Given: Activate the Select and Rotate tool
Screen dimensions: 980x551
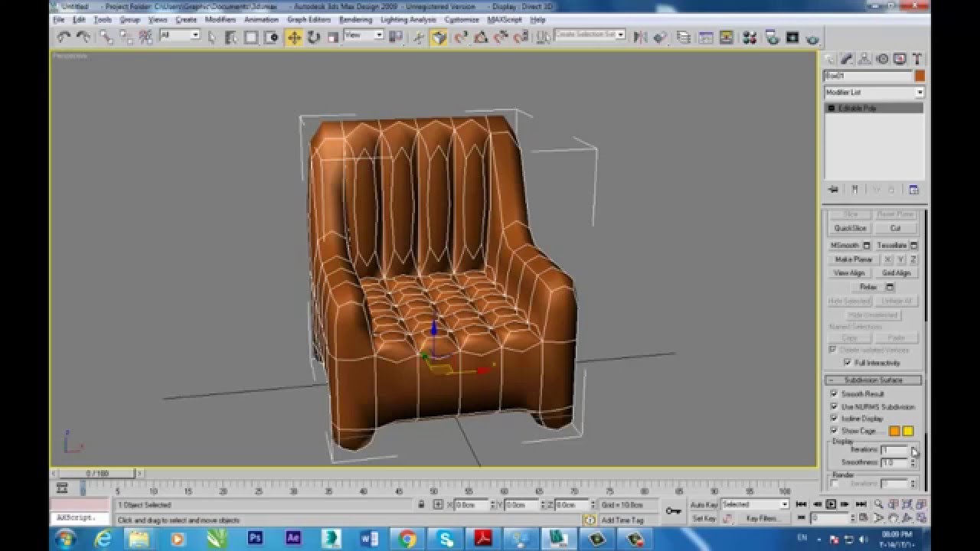Looking at the screenshot, I should click(x=314, y=37).
